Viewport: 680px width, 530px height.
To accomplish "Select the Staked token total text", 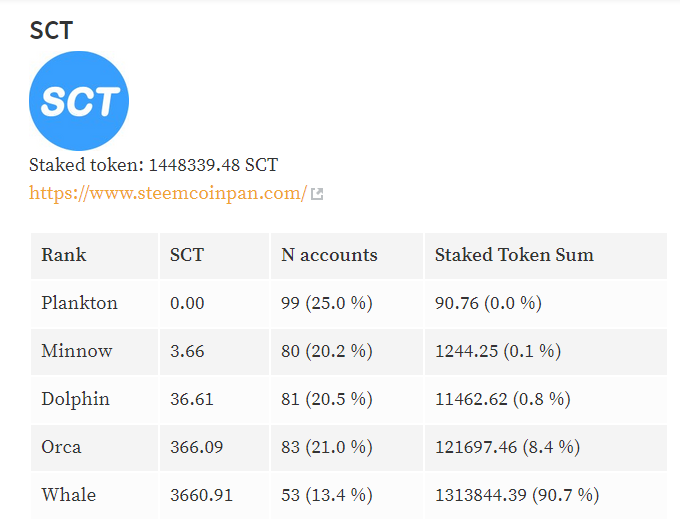I will tap(154, 165).
